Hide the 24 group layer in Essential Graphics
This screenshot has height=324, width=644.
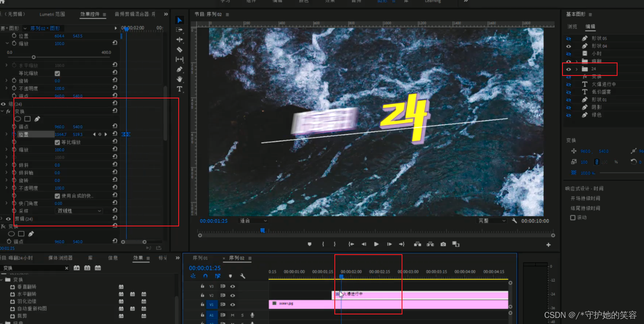point(569,69)
